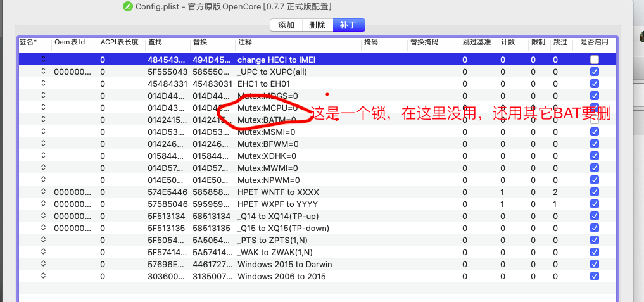Image resolution: width=644 pixels, height=302 pixels.
Task: Select the Windows 2006 to 2015 comment
Action: (x=281, y=277)
